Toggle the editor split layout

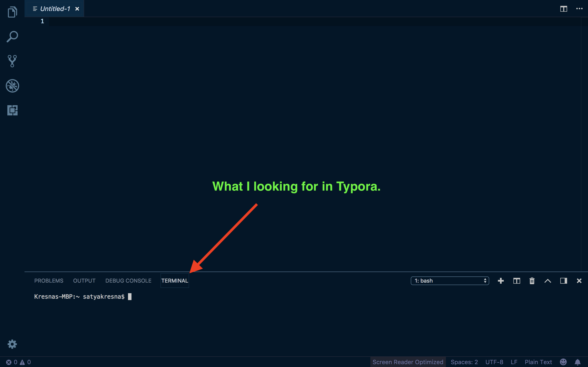click(563, 9)
